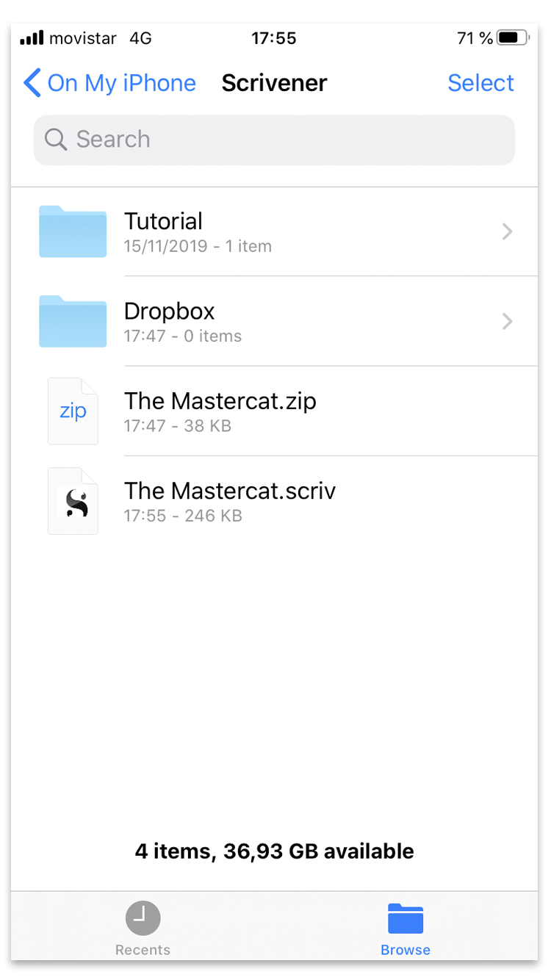Screen dimensions: 551x980
Task: Expand the Dropbox row chevron
Action: pos(507,322)
